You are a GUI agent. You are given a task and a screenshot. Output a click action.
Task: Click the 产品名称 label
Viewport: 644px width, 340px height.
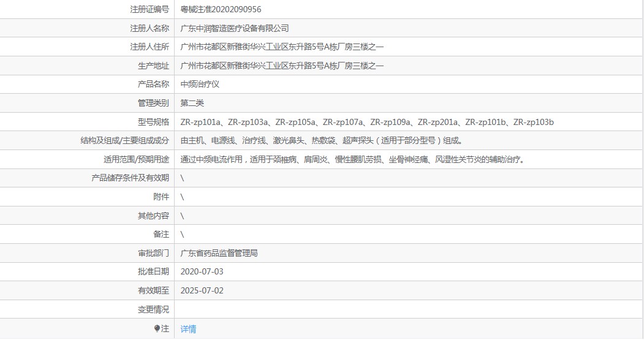[x=153, y=84]
